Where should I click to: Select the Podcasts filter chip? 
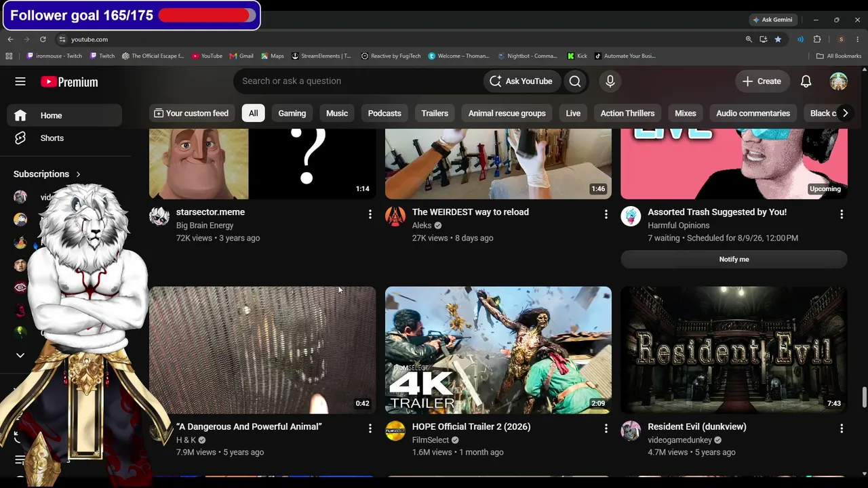click(384, 113)
